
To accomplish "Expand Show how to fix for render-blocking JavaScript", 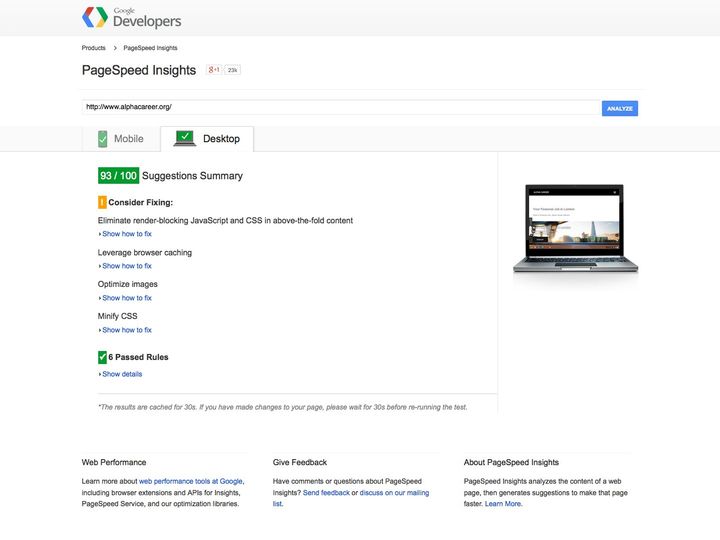I will [125, 234].
